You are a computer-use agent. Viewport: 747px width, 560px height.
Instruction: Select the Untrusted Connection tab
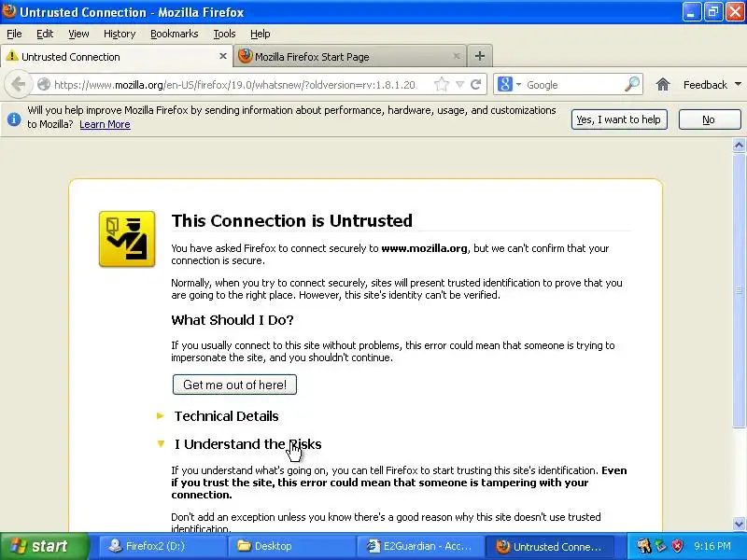116,57
